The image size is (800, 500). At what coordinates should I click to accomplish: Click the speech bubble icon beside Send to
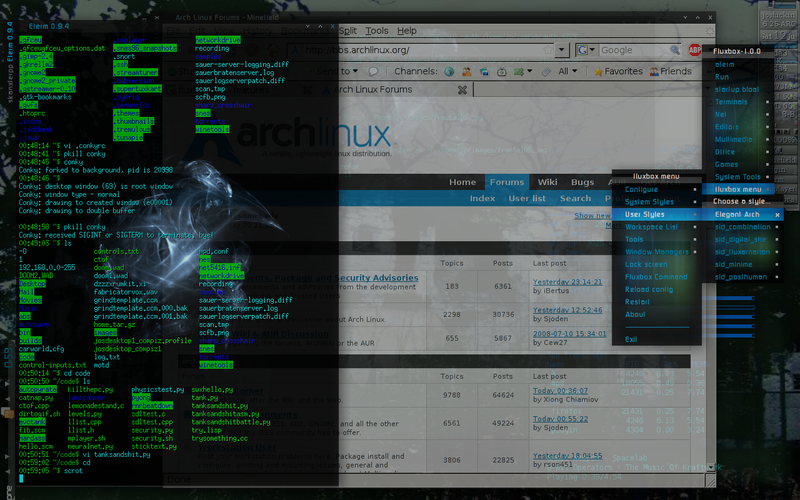coord(373,71)
